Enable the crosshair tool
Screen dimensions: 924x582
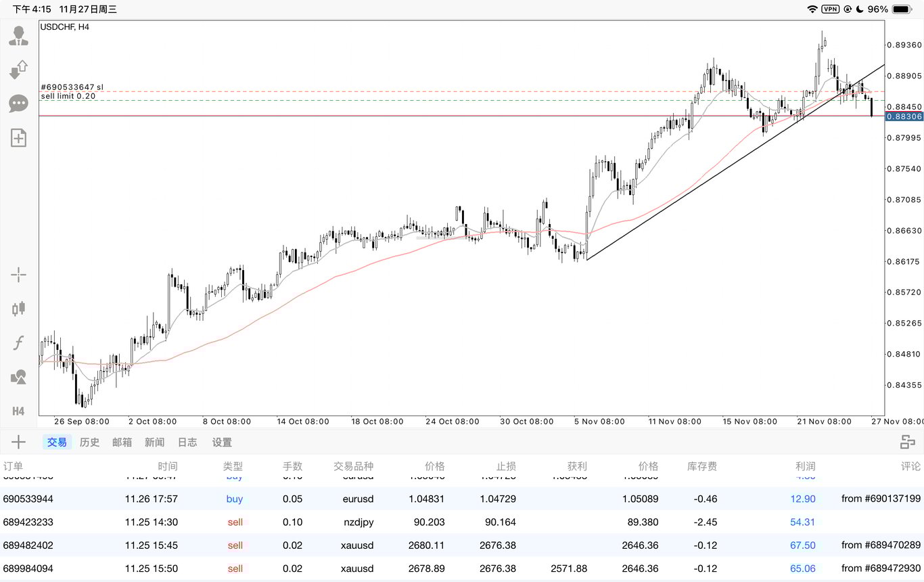(18, 274)
